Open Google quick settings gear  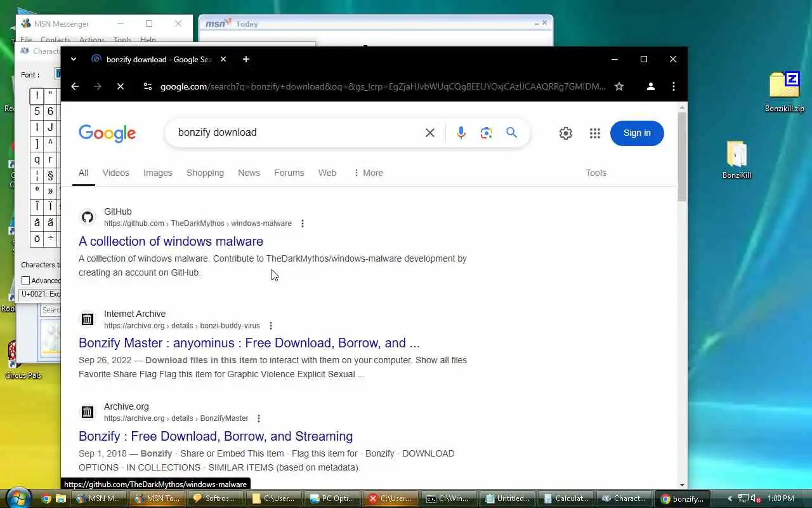[566, 133]
